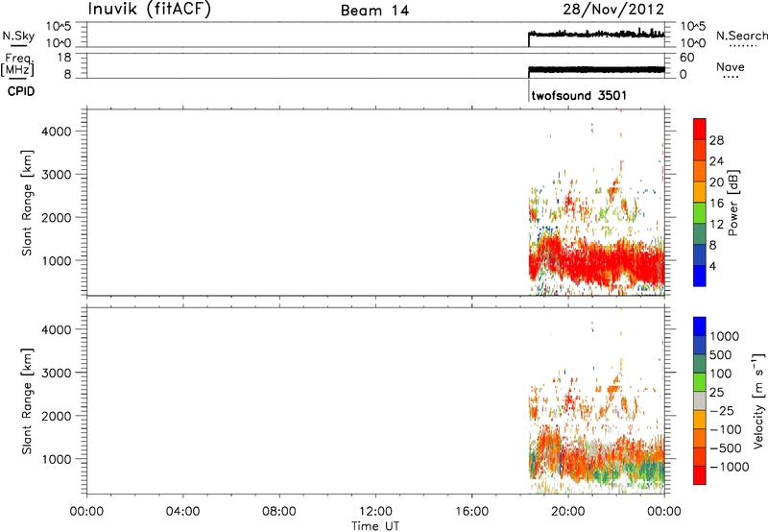Image resolution: width=768 pixels, height=532 pixels.
Task: Click the 'Velocity [m s-1]' colorbar label
Action: click(x=758, y=400)
